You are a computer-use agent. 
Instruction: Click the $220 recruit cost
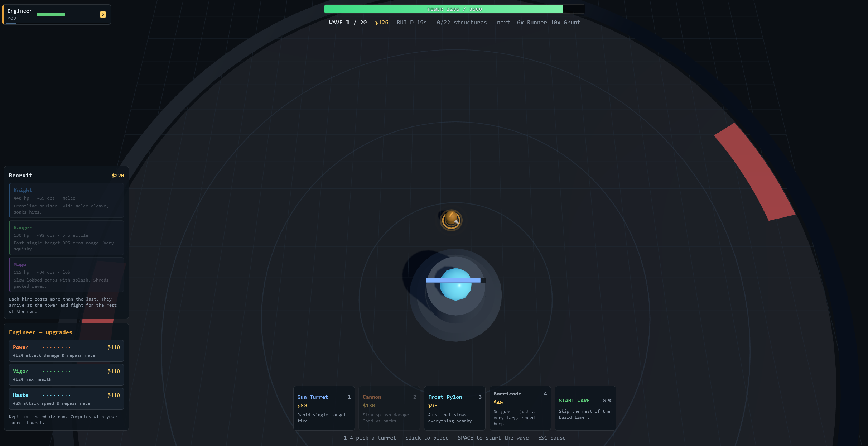pos(118,176)
